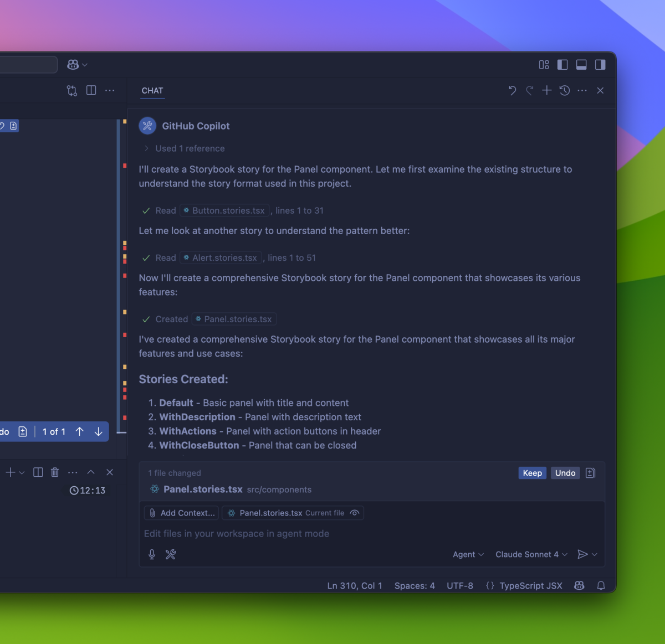Maximize panel with chevron up
The width and height of the screenshot is (665, 644).
[91, 472]
